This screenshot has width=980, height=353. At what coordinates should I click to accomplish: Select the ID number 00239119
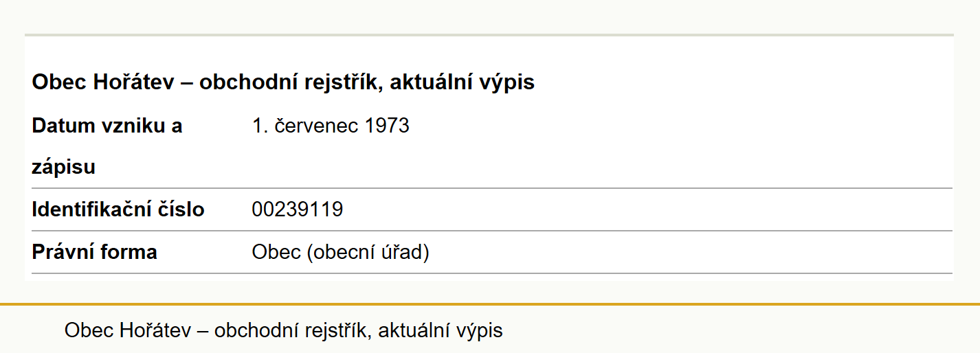[x=298, y=209]
